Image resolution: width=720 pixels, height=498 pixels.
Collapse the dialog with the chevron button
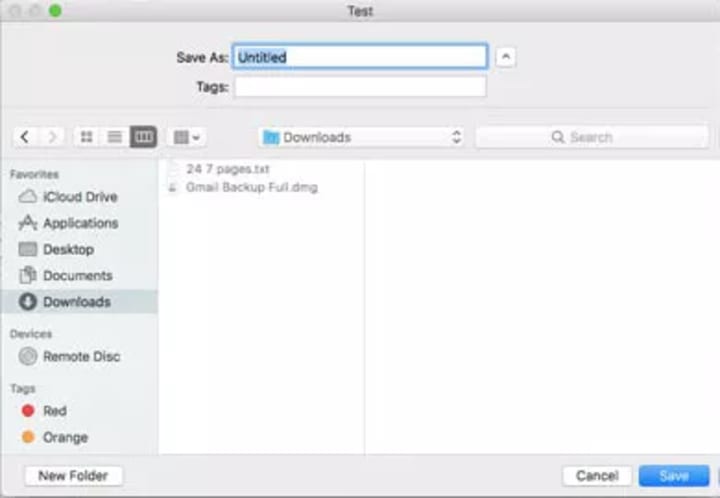pyautogui.click(x=506, y=57)
